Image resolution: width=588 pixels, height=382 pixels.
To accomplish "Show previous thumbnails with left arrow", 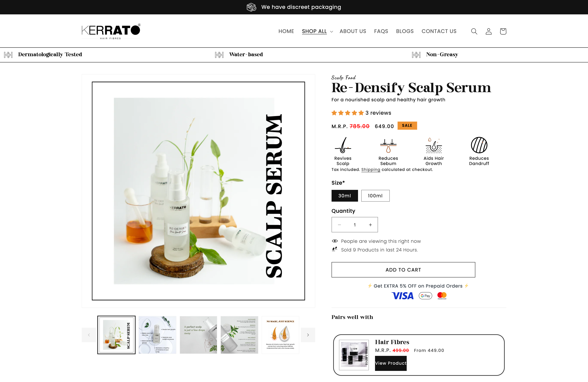I will [x=89, y=335].
